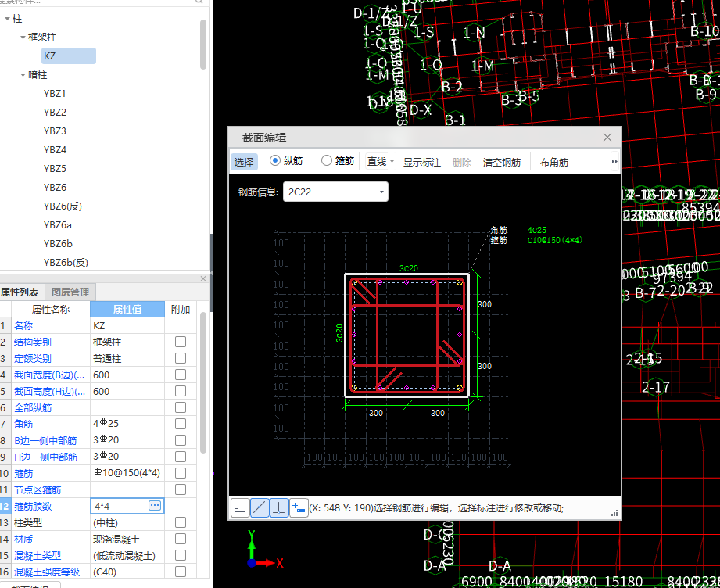The height and width of the screenshot is (588, 720).
Task: Toggle the orthogonal snap icon
Action: click(240, 507)
